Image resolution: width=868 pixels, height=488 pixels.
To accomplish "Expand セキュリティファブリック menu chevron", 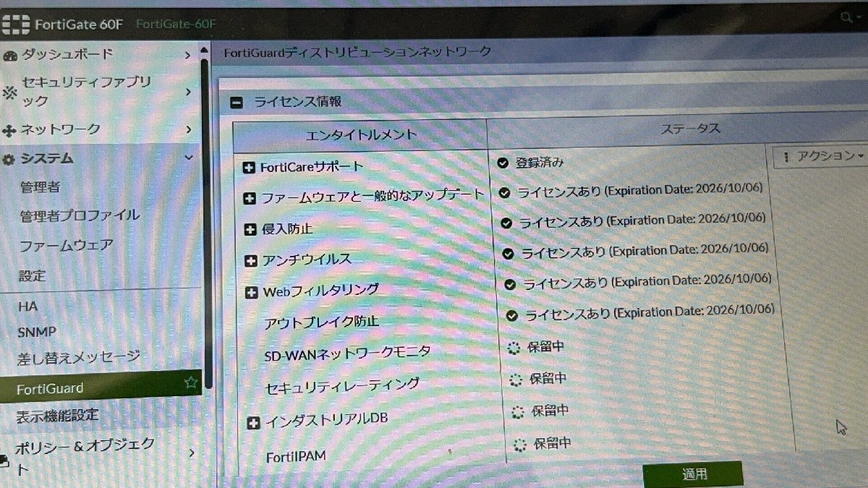I will (188, 93).
